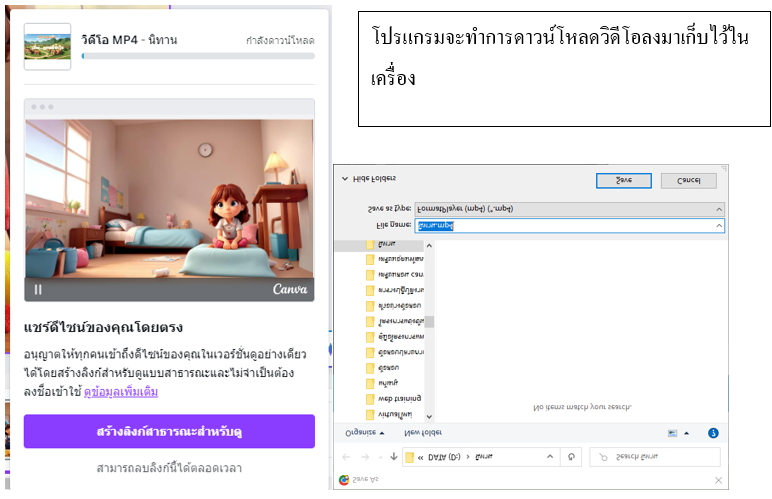772x499 pixels.
Task: Open the Save as type dropdown
Action: coord(569,209)
